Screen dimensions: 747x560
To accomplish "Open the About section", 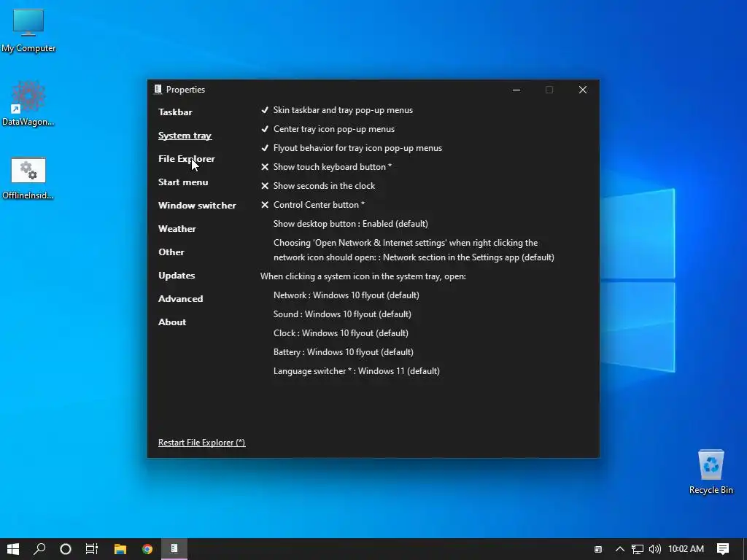I will pyautogui.click(x=172, y=322).
